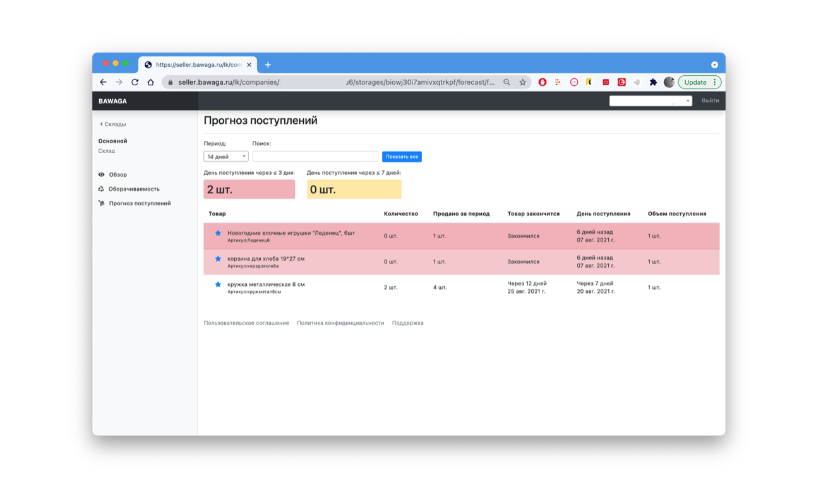This screenshot has height=504, width=816.
Task: Open the gray faded extension icon
Action: [x=637, y=82]
